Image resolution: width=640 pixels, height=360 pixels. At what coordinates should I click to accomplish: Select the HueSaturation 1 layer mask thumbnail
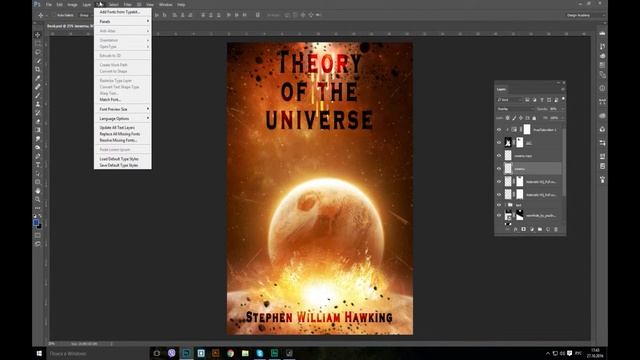(527, 130)
